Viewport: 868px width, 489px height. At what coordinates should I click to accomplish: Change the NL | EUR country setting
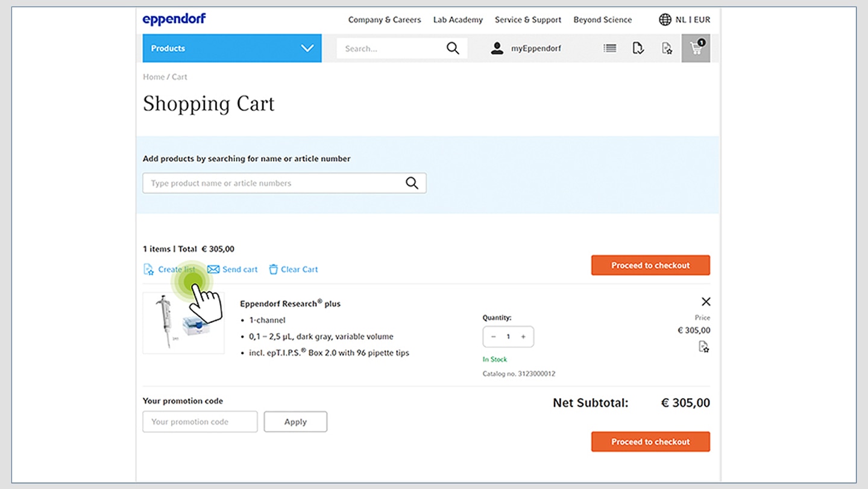[x=693, y=20]
